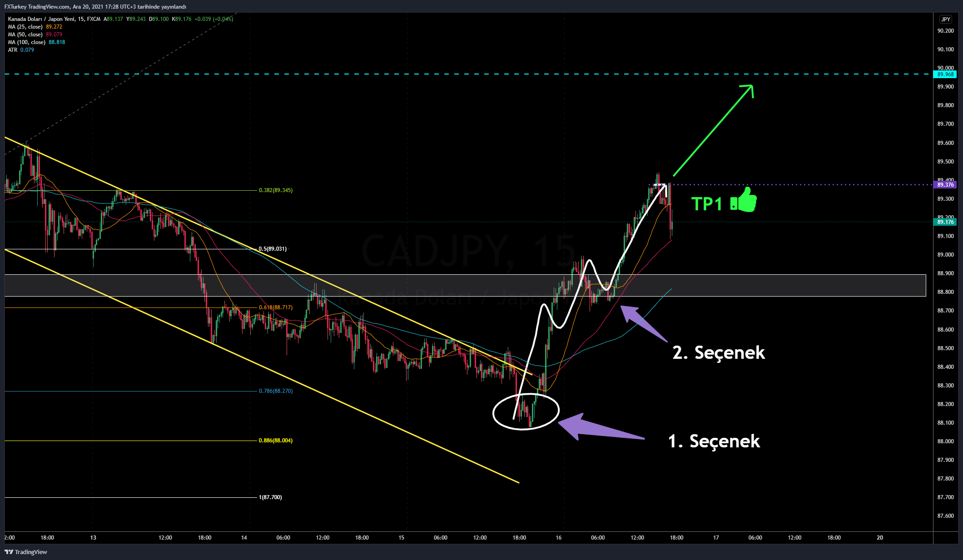
Task: Click the 89.272 MA 25 value
Action: pyautogui.click(x=54, y=27)
